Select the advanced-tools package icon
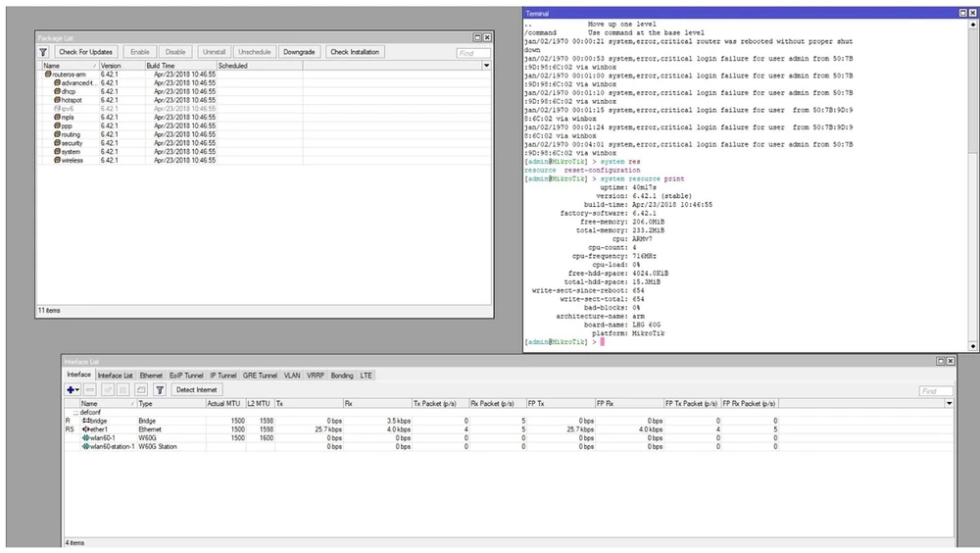The width and height of the screenshot is (980, 553). [x=57, y=82]
